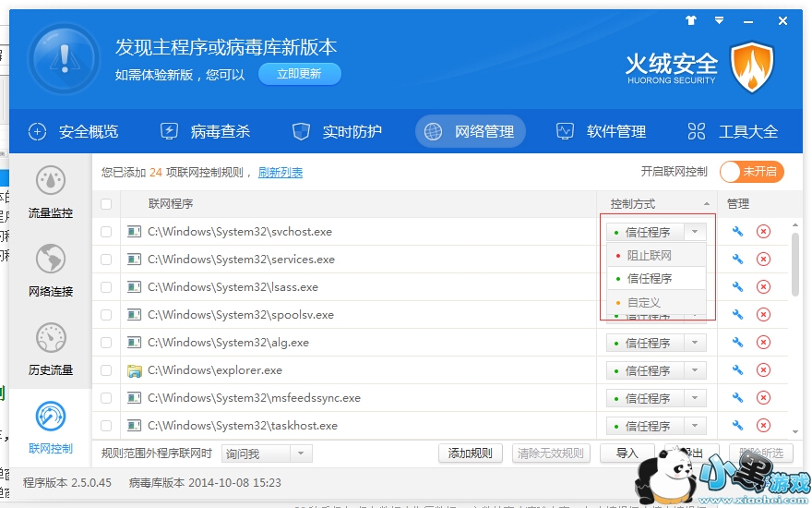Click the 刷新列表 refresh link
This screenshot has height=508, width=812.
click(x=281, y=173)
